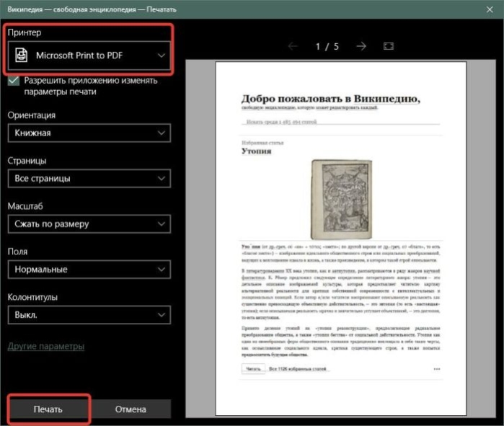
Task: Close the print dialog with the X
Action: (490, 9)
